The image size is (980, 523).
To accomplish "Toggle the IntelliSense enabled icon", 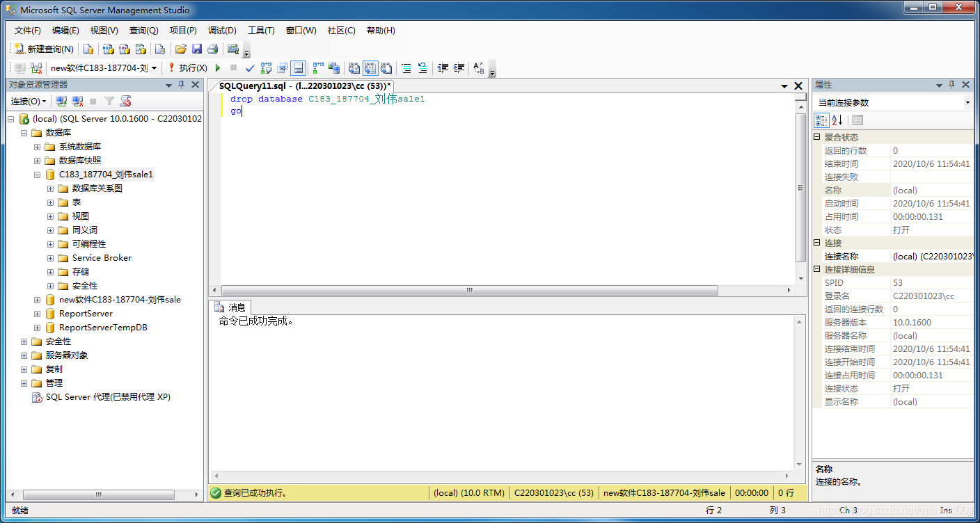I will [x=298, y=68].
